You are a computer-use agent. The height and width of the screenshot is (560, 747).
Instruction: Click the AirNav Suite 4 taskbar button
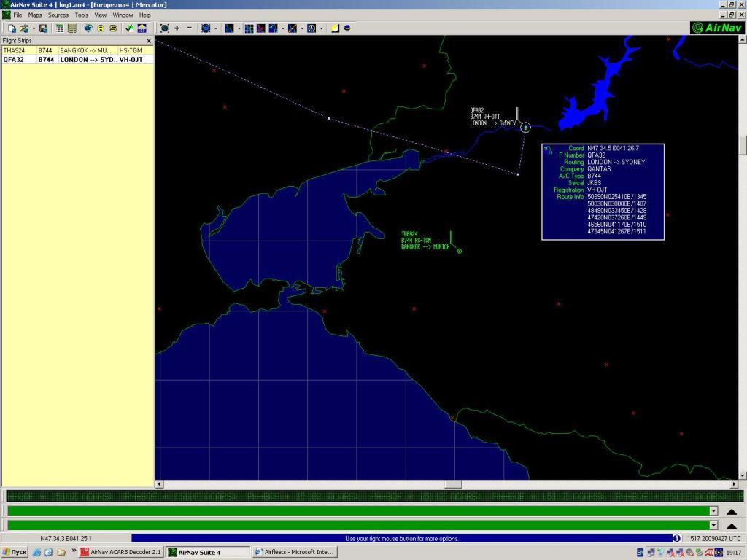pos(208,553)
